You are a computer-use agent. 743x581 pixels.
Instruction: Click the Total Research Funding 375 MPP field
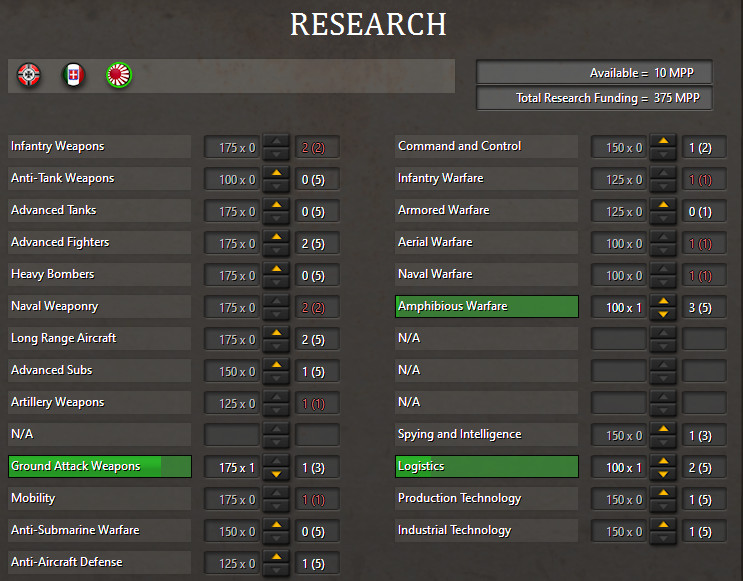pos(594,98)
